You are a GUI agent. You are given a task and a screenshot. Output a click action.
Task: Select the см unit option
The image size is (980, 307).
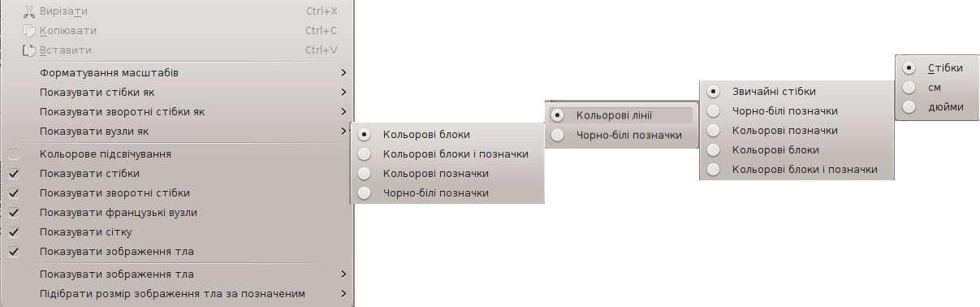point(937,87)
